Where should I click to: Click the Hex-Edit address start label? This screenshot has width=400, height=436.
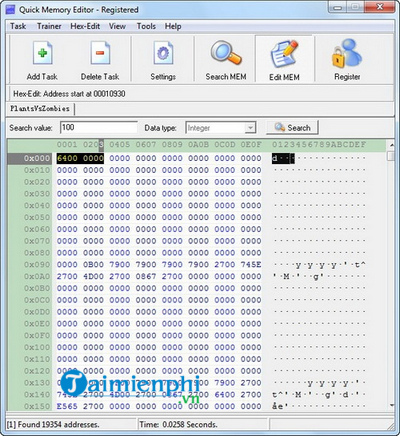coord(69,94)
